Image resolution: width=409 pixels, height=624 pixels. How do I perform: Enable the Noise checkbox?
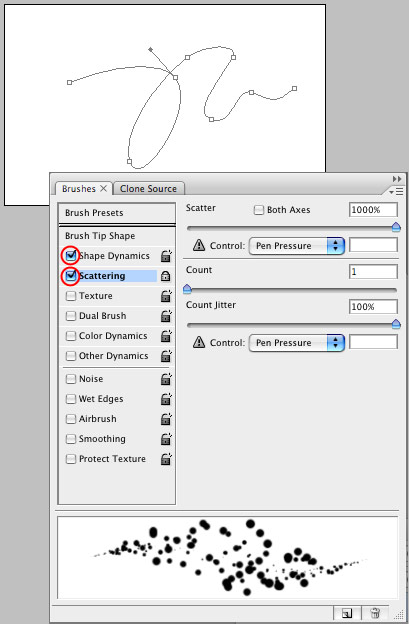[71, 379]
